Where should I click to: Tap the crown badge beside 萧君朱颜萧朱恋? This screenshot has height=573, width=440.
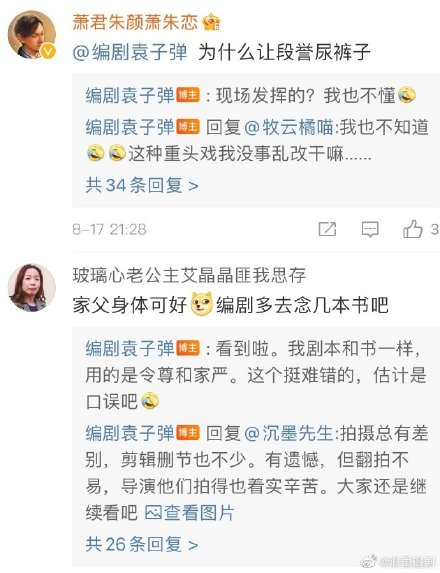pyautogui.click(x=211, y=22)
